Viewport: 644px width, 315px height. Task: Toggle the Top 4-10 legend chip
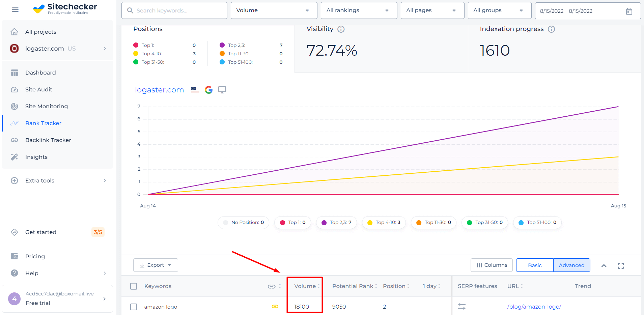384,223
